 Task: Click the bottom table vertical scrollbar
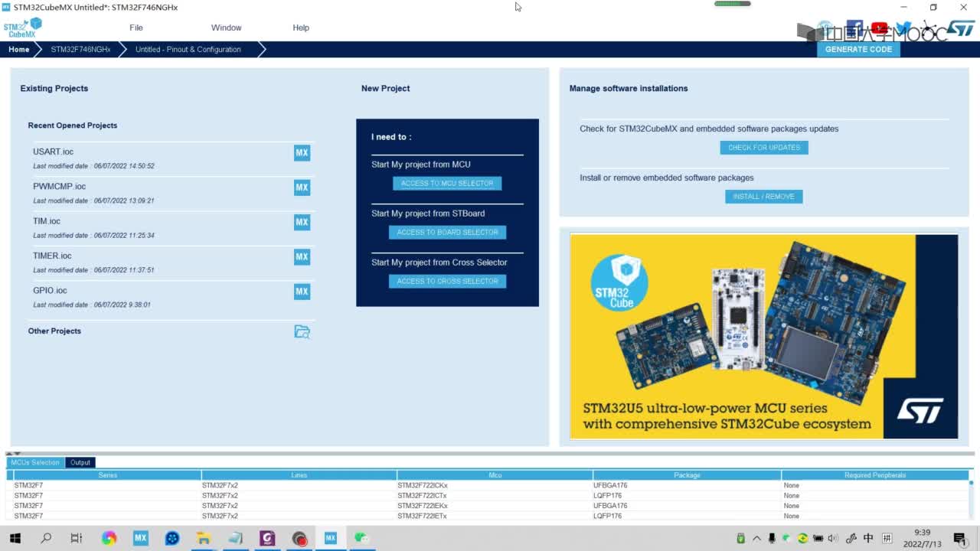pyautogui.click(x=972, y=500)
